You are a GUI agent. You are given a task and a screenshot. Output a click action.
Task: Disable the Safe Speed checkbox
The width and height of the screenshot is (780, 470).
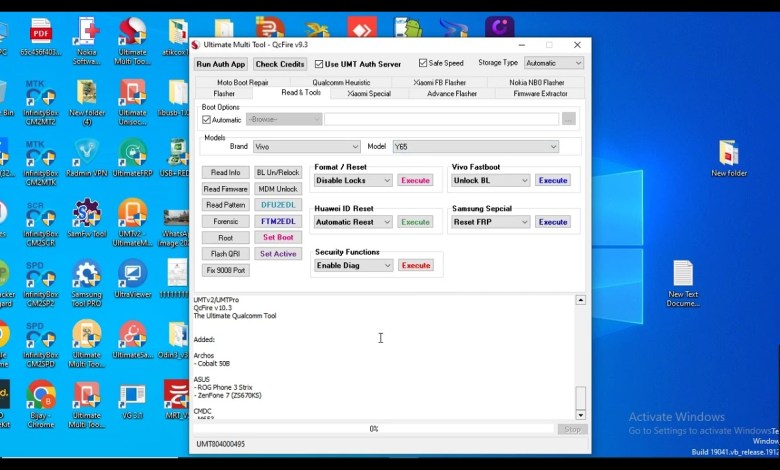point(423,63)
